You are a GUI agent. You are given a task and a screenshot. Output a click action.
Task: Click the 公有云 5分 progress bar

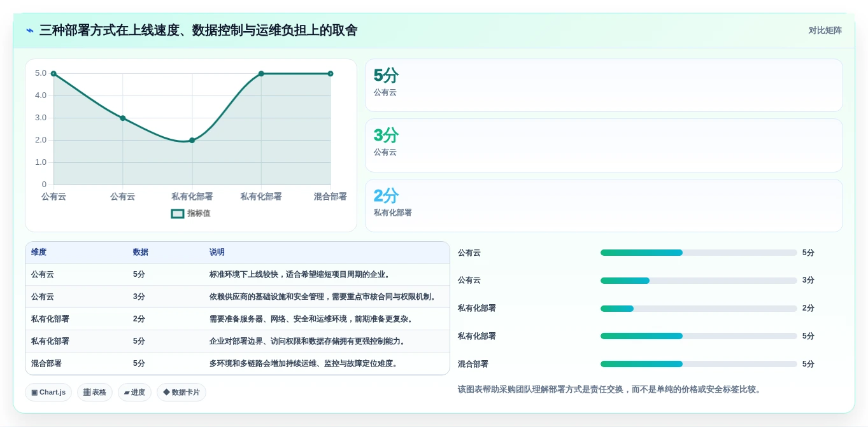pos(699,253)
